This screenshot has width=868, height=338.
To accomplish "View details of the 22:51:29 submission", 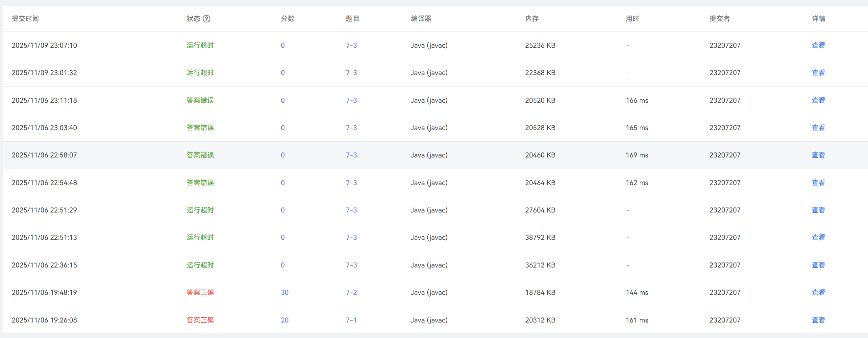I will 818,210.
